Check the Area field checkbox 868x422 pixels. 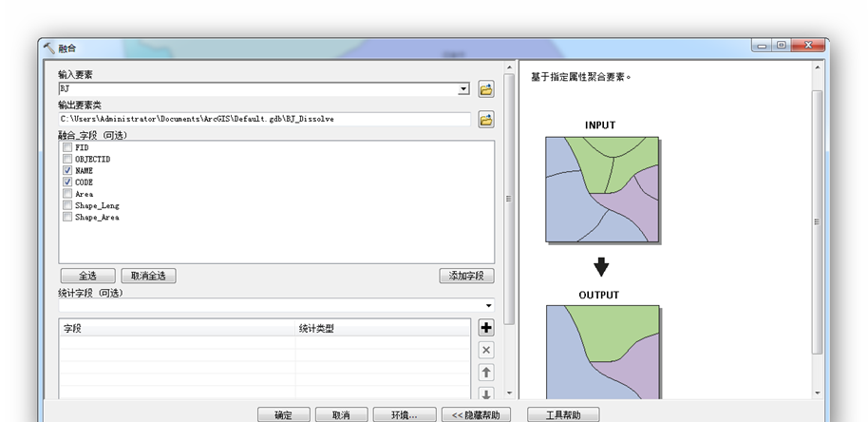pos(67,194)
